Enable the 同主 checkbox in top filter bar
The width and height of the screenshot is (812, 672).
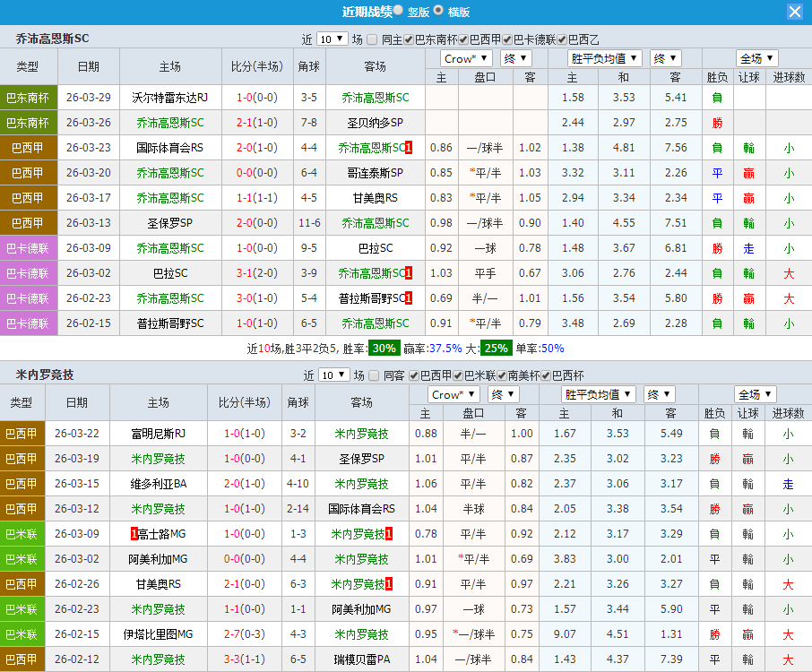[x=371, y=39]
